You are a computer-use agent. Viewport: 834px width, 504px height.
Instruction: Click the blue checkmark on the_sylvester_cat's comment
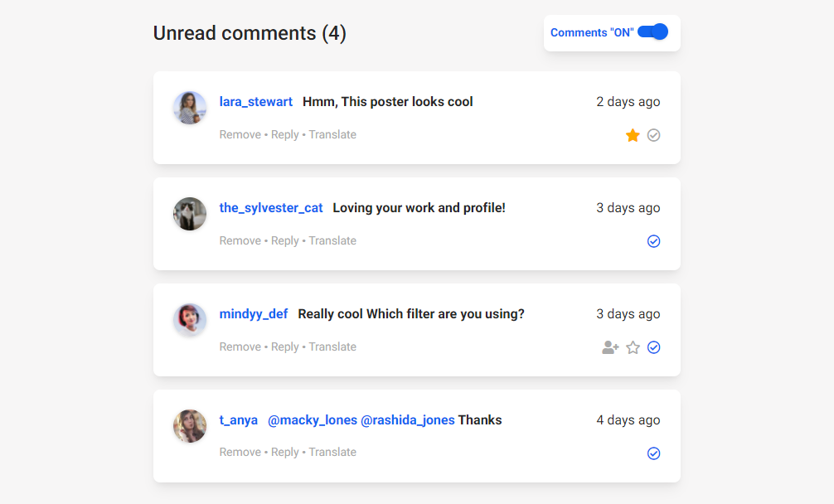pos(653,241)
